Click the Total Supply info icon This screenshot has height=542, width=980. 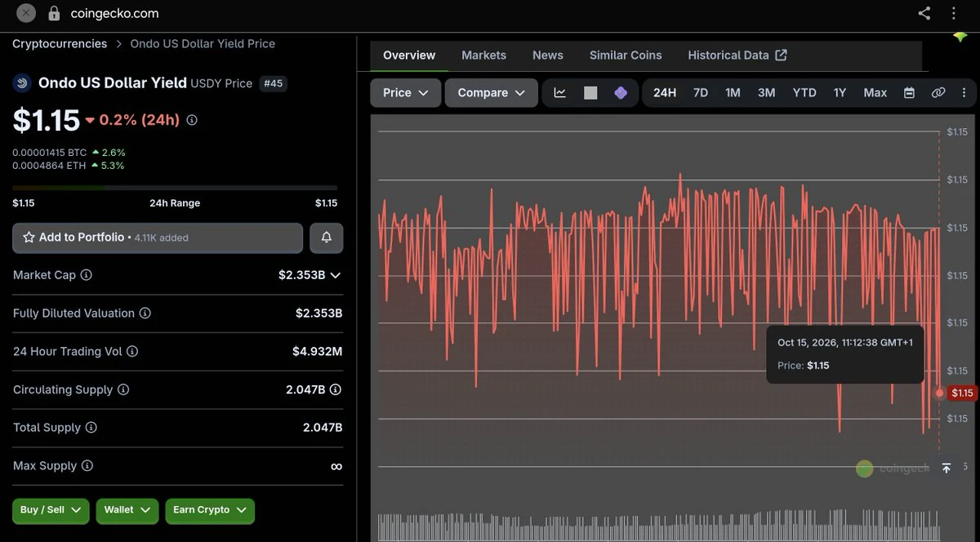tap(91, 428)
